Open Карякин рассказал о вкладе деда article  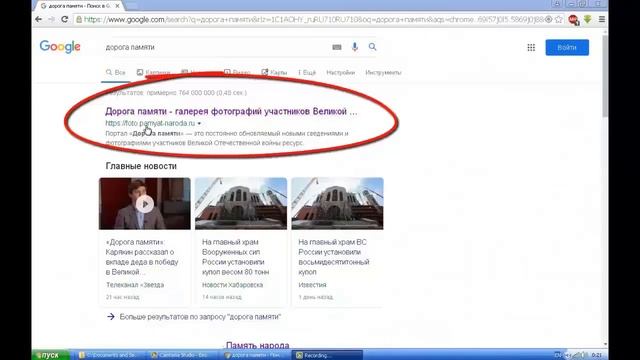(x=142, y=257)
